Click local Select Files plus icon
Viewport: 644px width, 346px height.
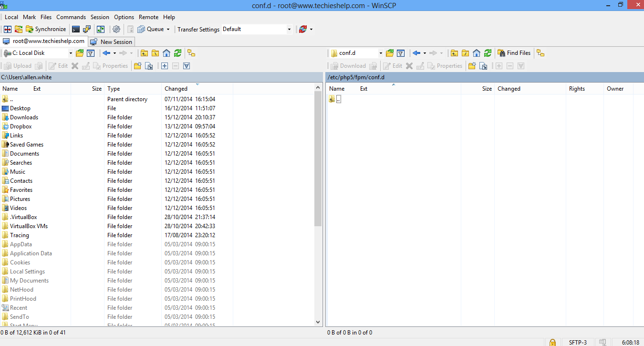[165, 66]
